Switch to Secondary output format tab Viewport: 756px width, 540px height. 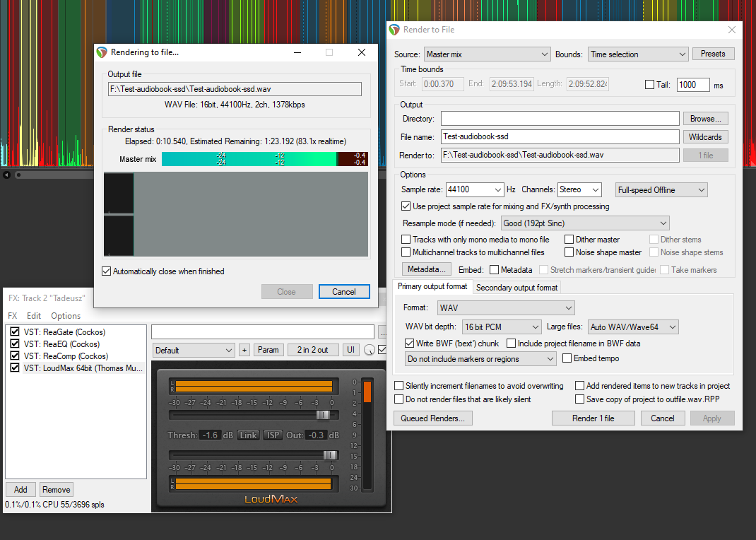tap(516, 287)
